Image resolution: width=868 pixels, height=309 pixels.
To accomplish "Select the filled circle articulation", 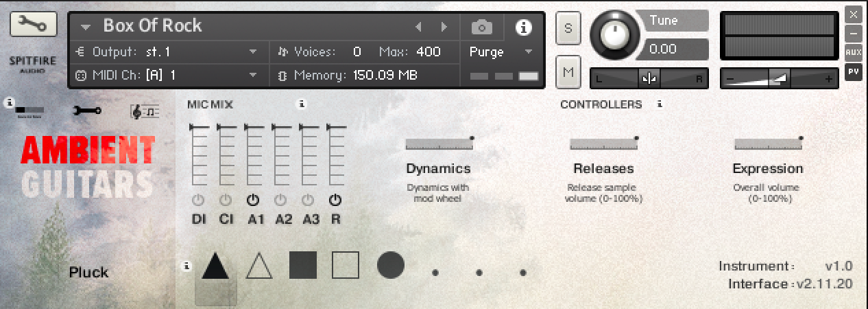I will tap(390, 265).
